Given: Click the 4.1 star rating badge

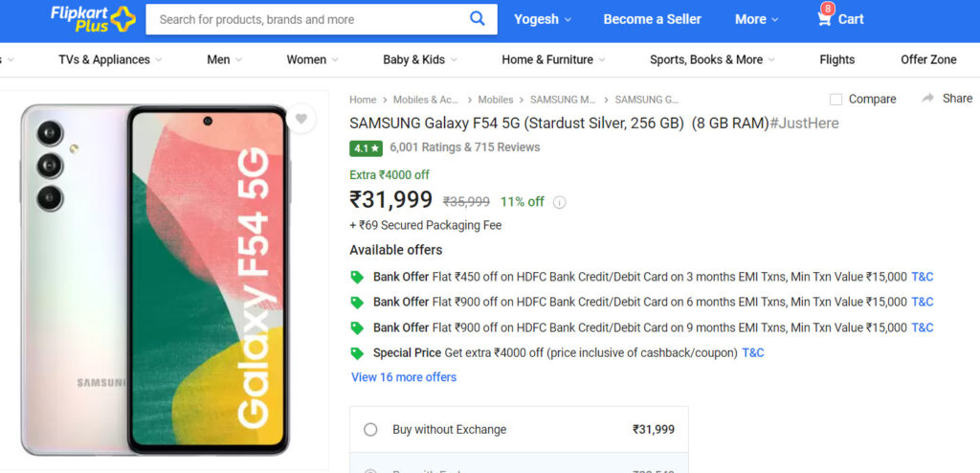Looking at the screenshot, I should [367, 148].
